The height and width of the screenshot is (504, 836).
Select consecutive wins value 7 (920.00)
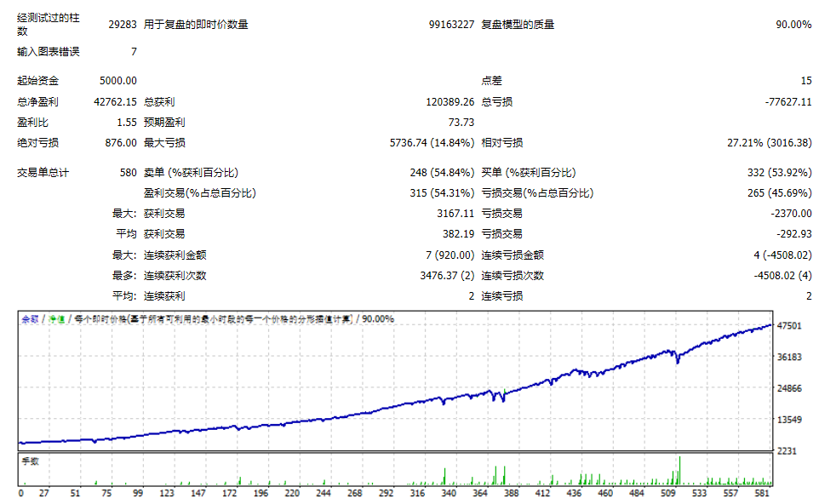coord(450,255)
